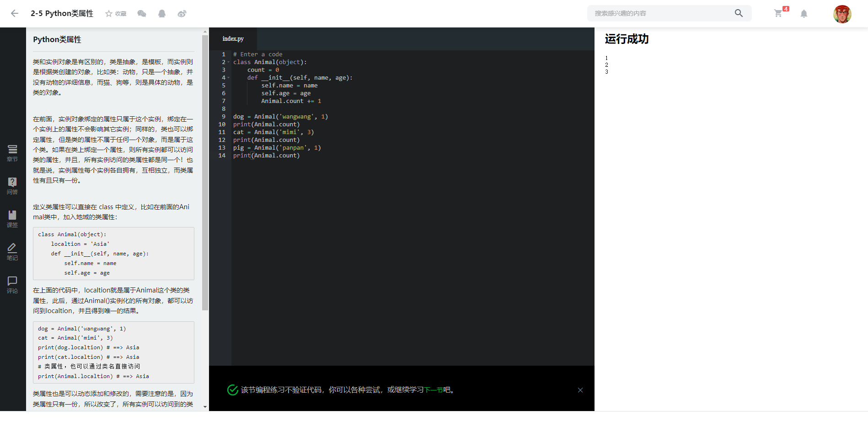Click line number 1 in the gutter
The height and width of the screenshot is (422, 868).
[224, 54]
